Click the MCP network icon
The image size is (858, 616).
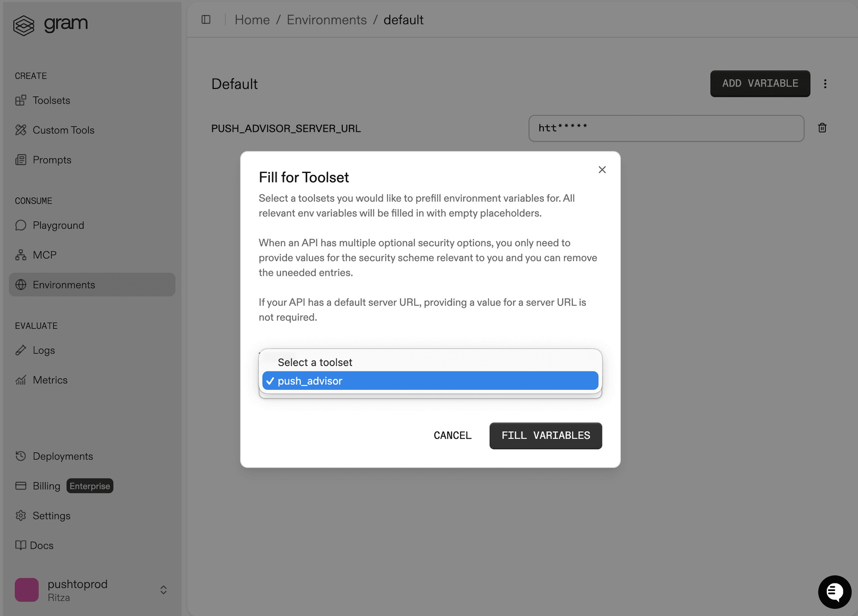pyautogui.click(x=21, y=255)
